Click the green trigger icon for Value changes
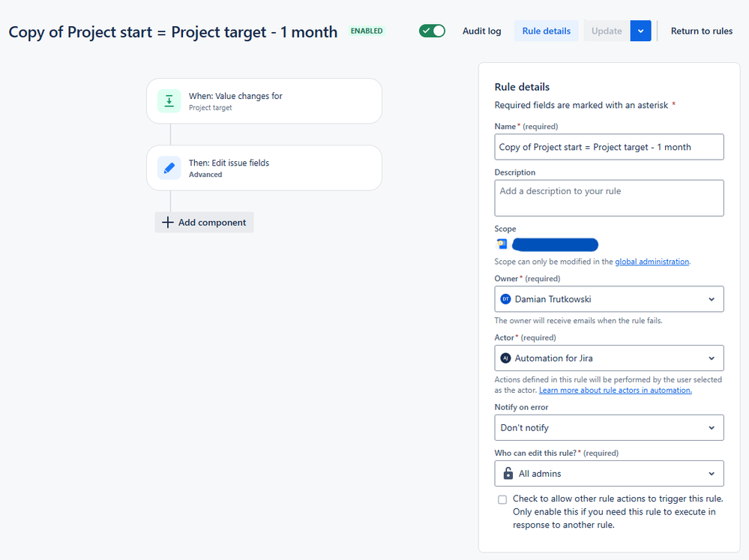 pos(169,100)
